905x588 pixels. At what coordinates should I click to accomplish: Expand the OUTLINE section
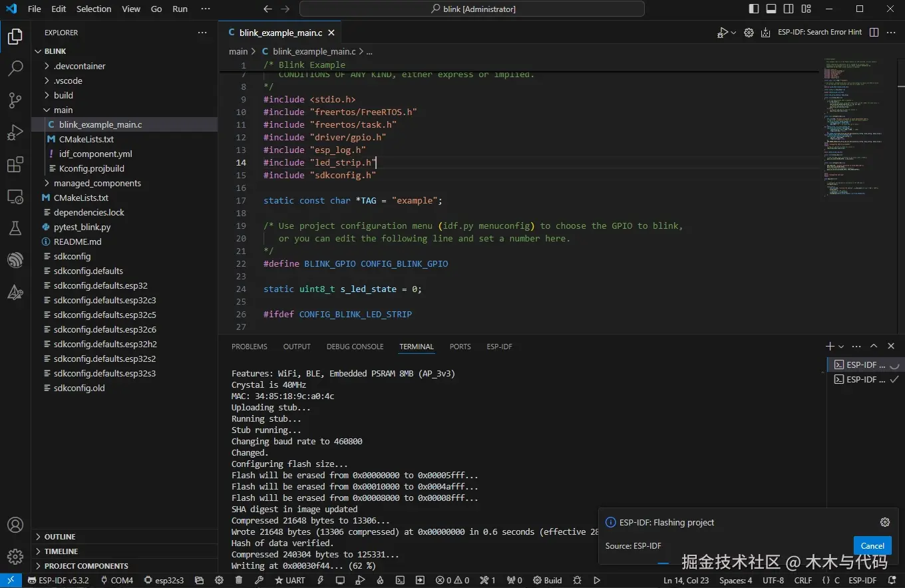pos(60,537)
